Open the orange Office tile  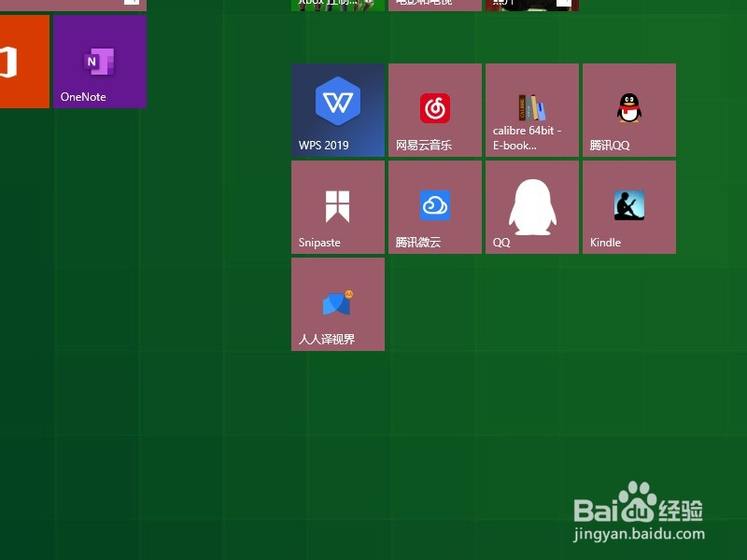click(24, 62)
